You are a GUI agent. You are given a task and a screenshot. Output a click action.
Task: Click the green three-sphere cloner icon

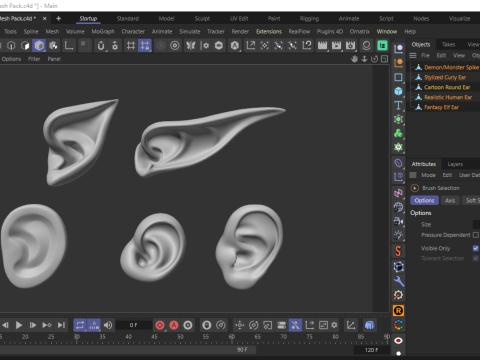pyautogui.click(x=398, y=133)
